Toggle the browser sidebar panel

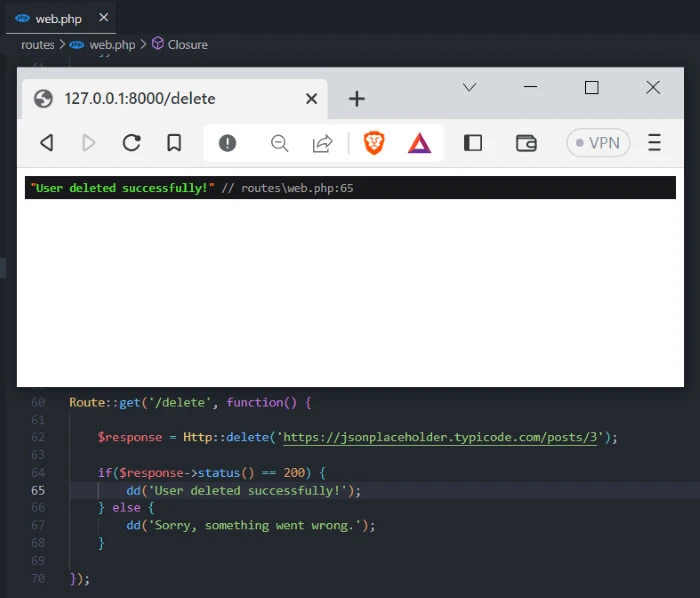[473, 143]
